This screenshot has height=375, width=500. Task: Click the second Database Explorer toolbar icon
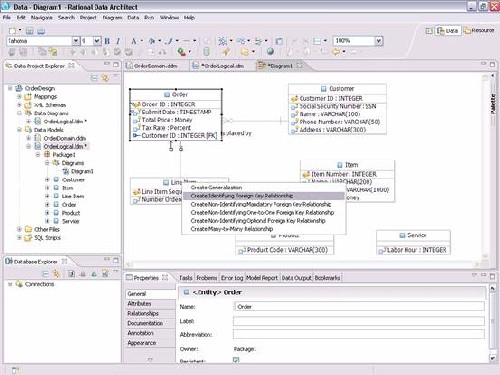coord(56,274)
